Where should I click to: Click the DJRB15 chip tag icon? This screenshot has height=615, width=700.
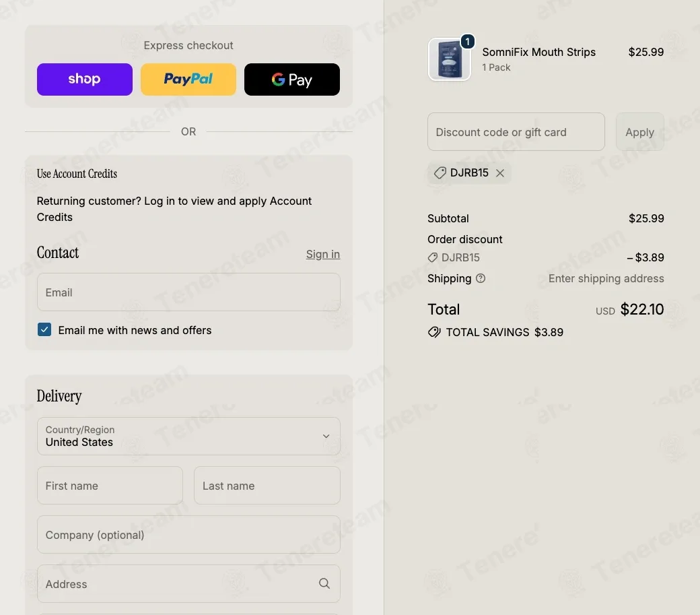click(440, 173)
